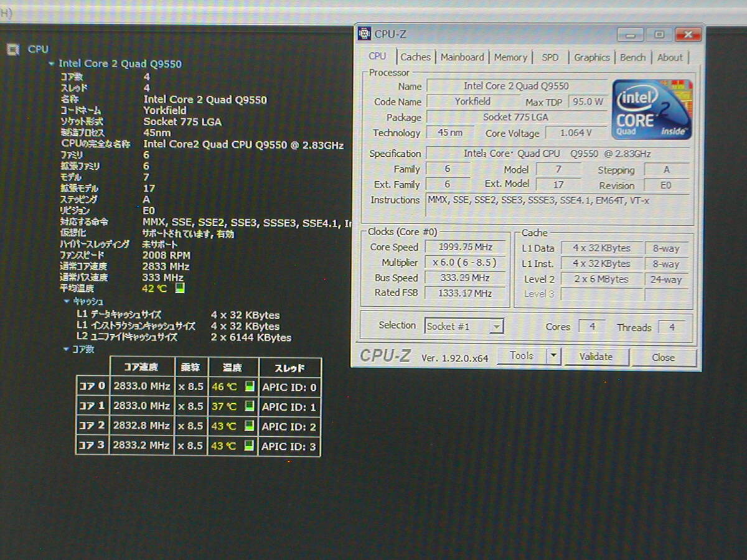Switch to the Graphics tab
Image resolution: width=747 pixels, height=560 pixels.
pyautogui.click(x=591, y=57)
